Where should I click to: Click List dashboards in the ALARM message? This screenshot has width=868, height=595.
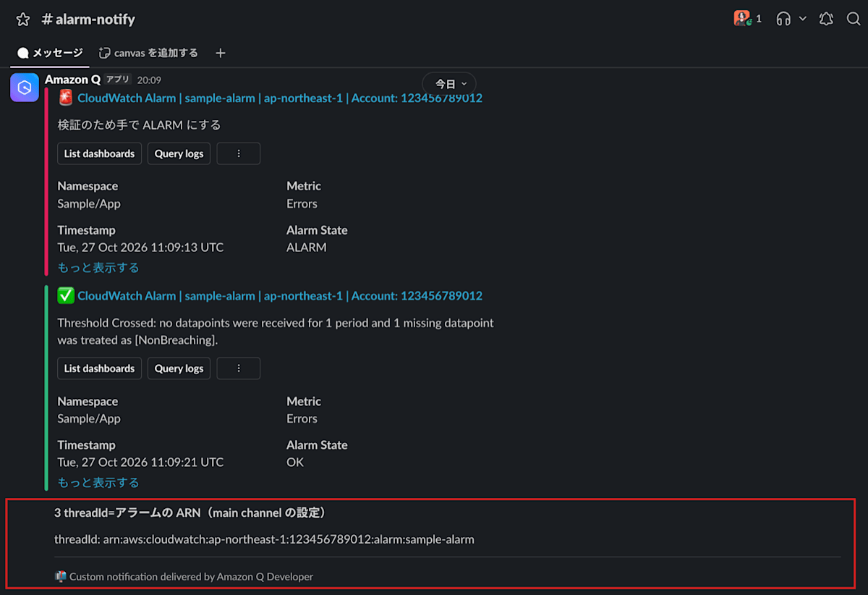pyautogui.click(x=100, y=153)
